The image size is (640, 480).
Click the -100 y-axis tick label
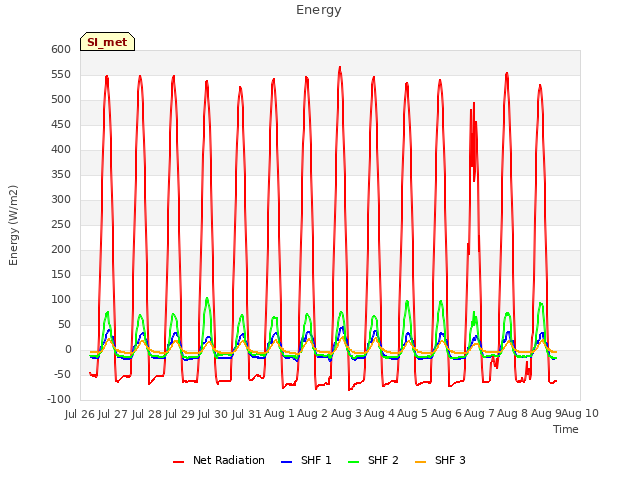(x=59, y=400)
